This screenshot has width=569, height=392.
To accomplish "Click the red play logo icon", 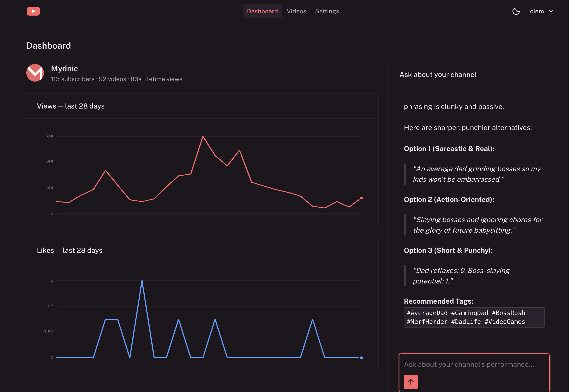I will click(33, 11).
